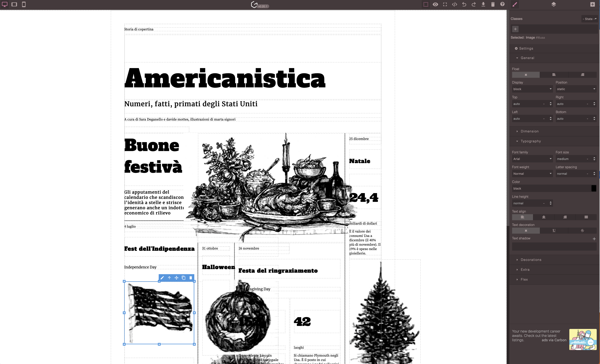Open the Font weight dropdown
This screenshot has height=364, width=600.
point(532,174)
